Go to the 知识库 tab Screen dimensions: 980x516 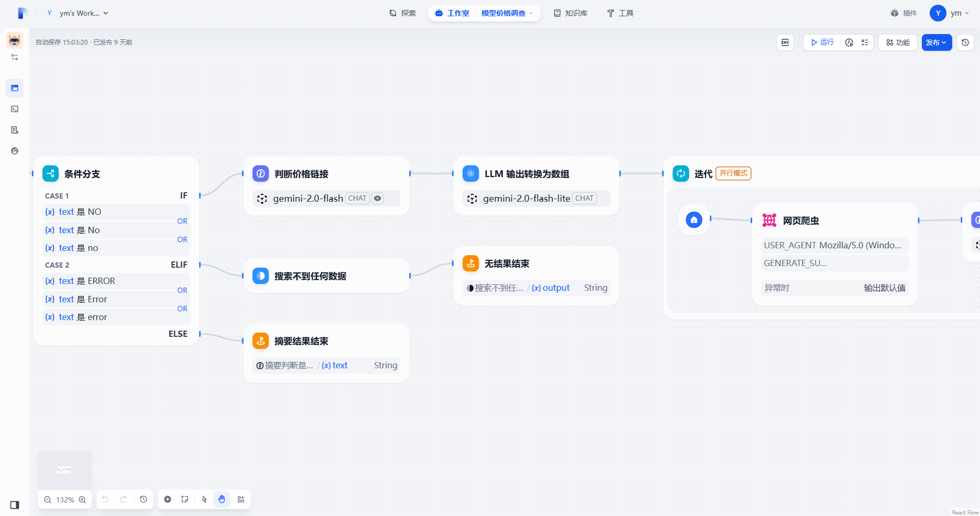(570, 13)
